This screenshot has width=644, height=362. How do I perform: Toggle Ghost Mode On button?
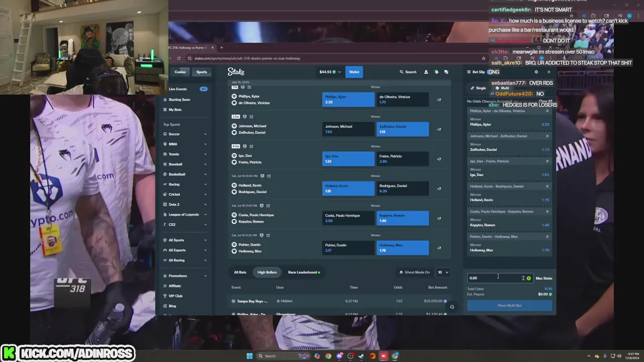coord(415,273)
